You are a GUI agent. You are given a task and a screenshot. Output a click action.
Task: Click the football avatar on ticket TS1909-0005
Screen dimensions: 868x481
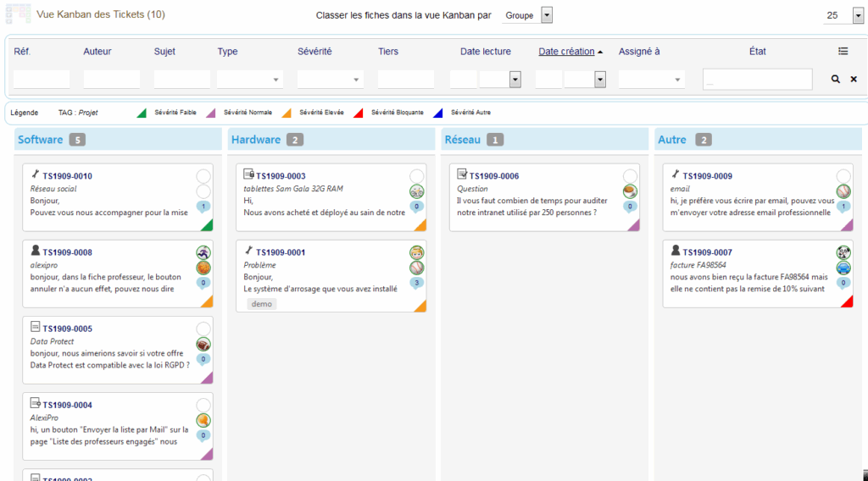tap(203, 344)
